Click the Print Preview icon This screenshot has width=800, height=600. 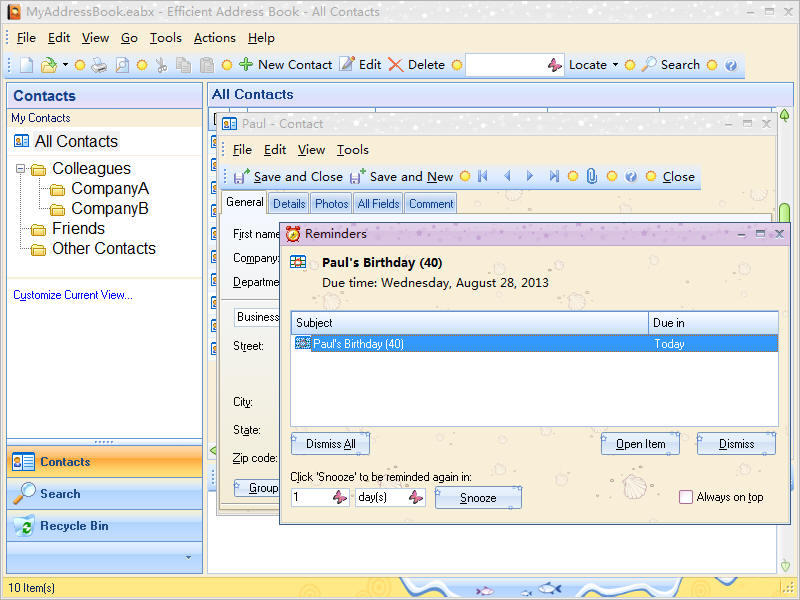(x=122, y=65)
